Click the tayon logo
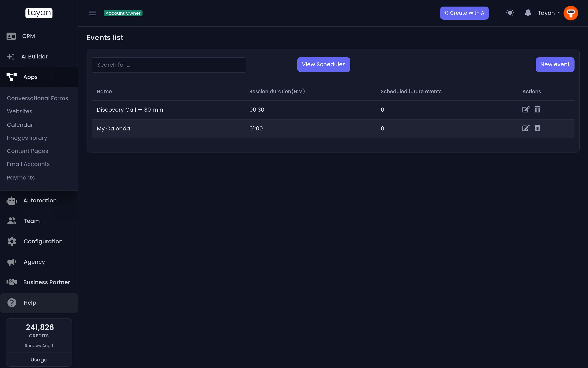 pyautogui.click(x=39, y=13)
